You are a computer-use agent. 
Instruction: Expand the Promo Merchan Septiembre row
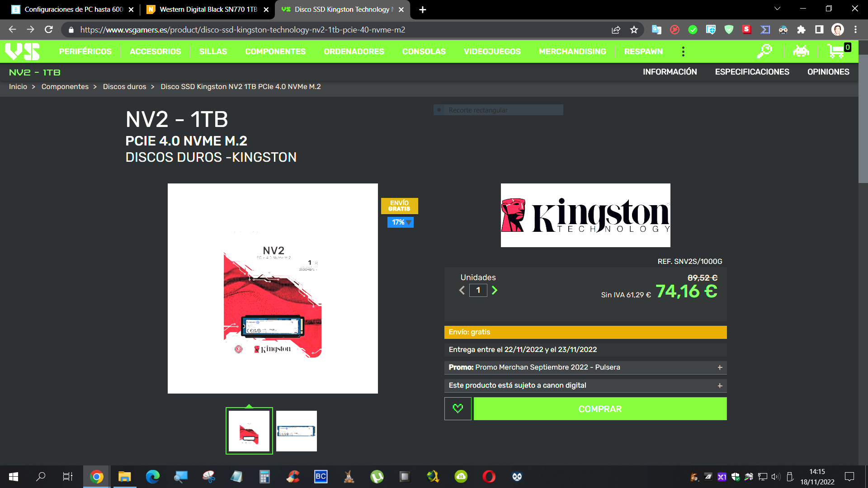(x=720, y=367)
